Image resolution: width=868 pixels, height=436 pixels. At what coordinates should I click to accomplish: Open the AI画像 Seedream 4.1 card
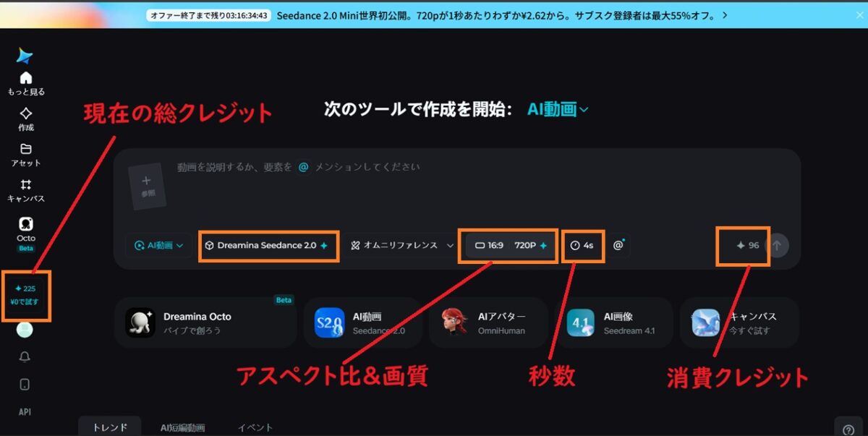[x=613, y=323]
